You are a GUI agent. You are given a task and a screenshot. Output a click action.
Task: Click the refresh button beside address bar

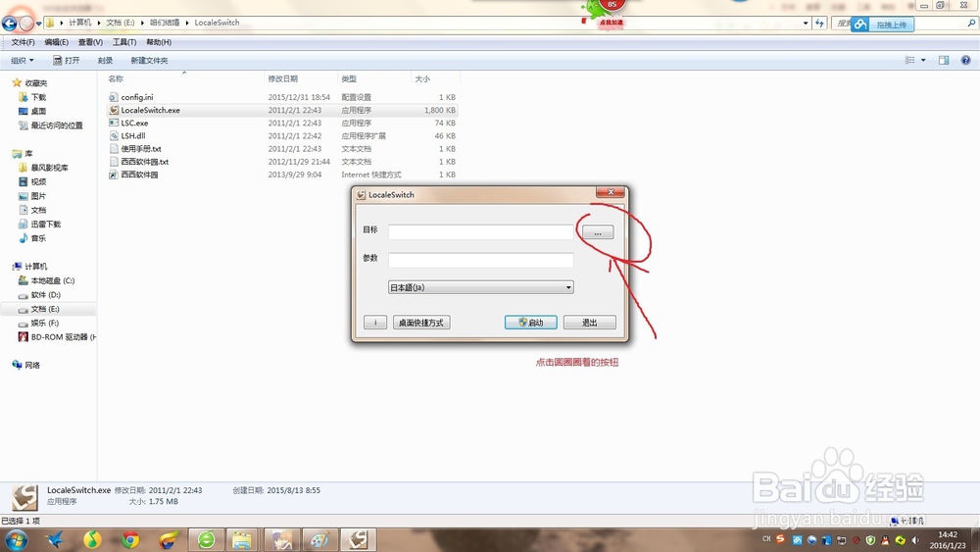819,24
